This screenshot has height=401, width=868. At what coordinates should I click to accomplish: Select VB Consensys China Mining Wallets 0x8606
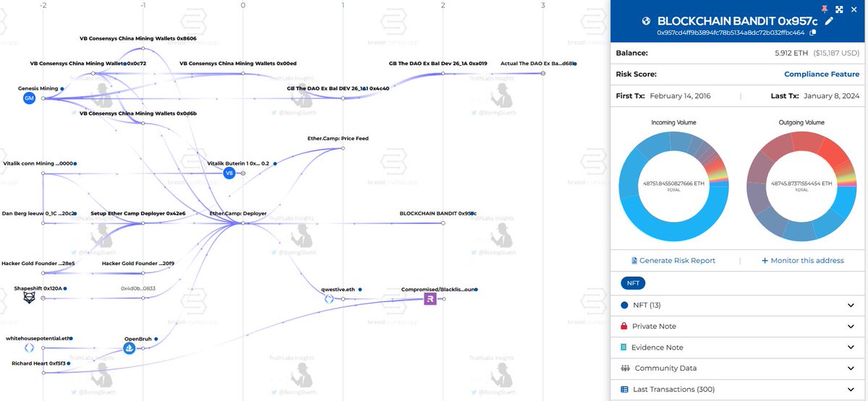(137, 38)
